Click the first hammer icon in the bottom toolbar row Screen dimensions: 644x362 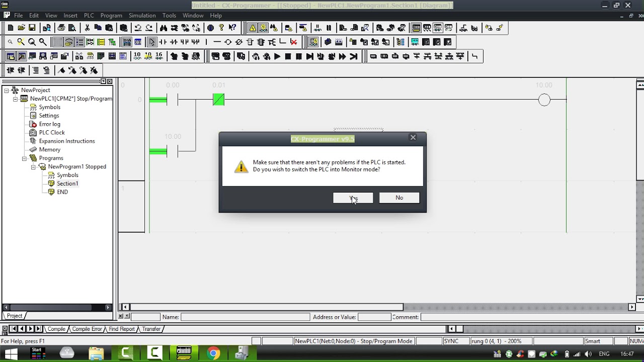pyautogui.click(x=61, y=70)
